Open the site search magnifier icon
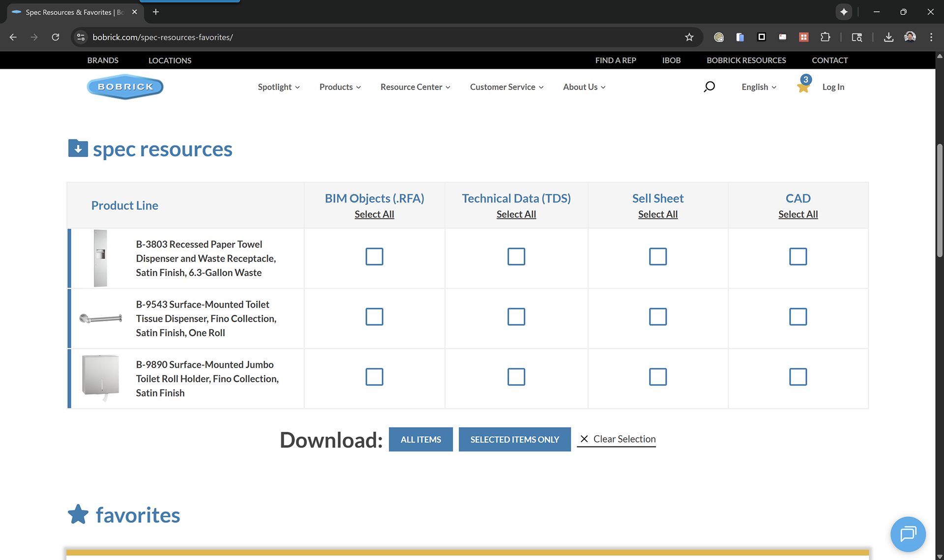944x560 pixels. [x=709, y=86]
